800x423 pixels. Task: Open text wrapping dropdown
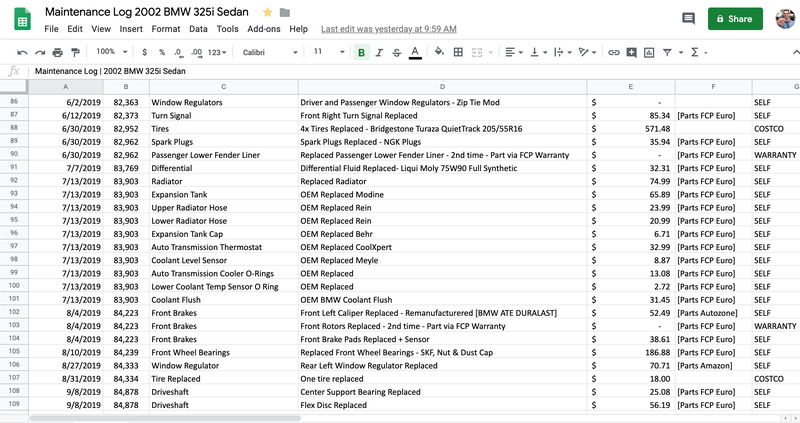pyautogui.click(x=562, y=52)
